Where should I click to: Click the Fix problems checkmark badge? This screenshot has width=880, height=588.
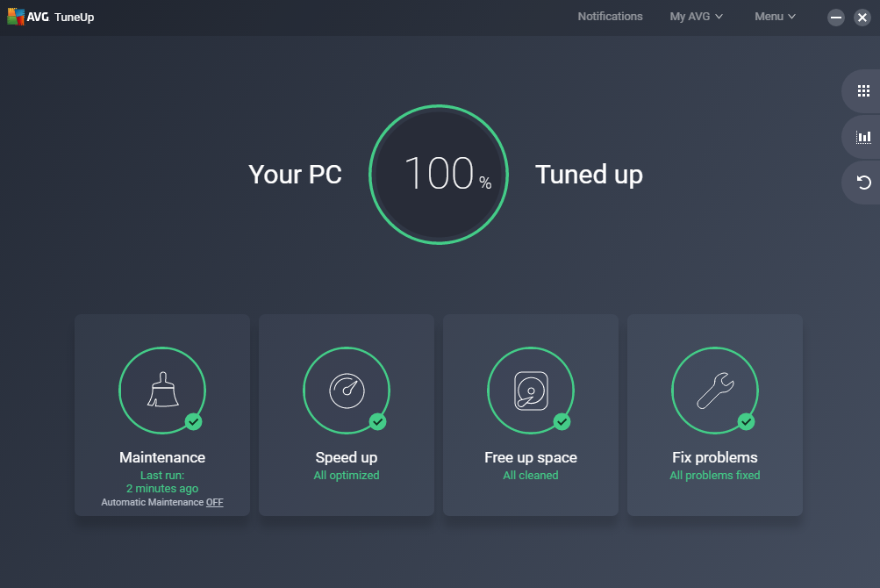(x=746, y=422)
